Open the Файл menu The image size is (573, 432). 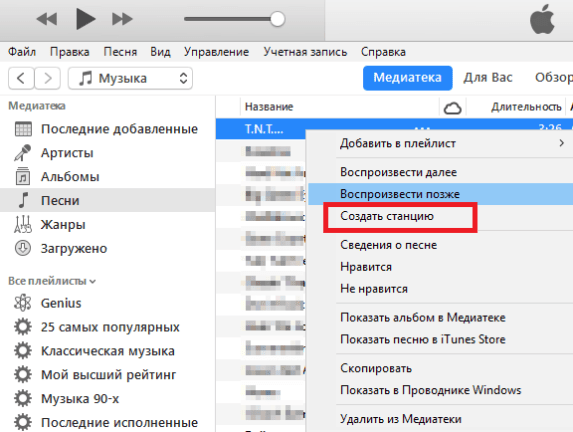click(22, 52)
